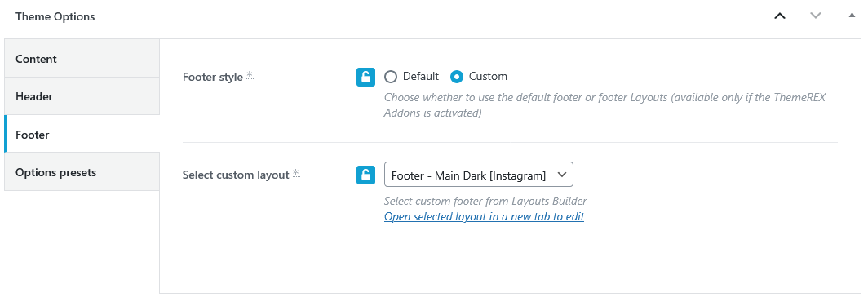Click the Default radio label text
The height and width of the screenshot is (302, 868).
click(x=421, y=77)
